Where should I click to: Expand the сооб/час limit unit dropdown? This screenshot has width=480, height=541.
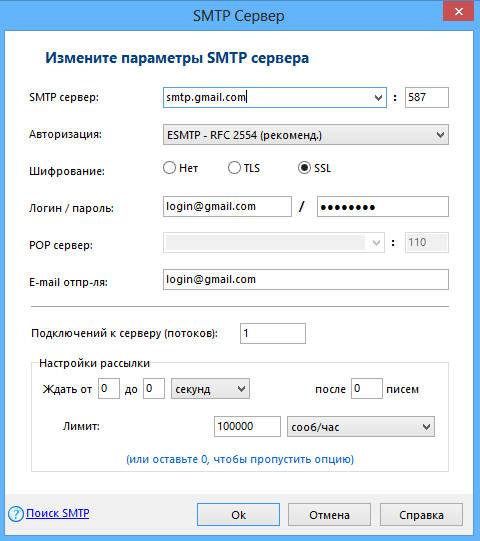click(x=361, y=427)
